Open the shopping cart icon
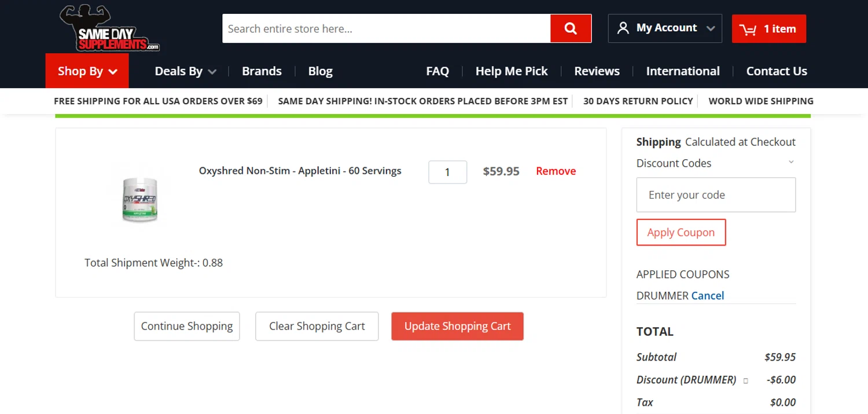The height and width of the screenshot is (414, 868). [x=748, y=30]
